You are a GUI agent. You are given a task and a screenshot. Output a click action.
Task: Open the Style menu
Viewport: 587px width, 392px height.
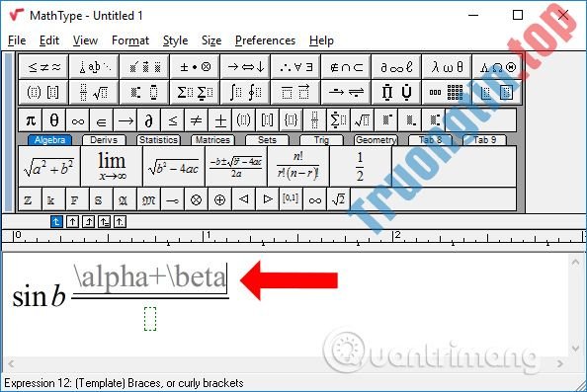175,40
